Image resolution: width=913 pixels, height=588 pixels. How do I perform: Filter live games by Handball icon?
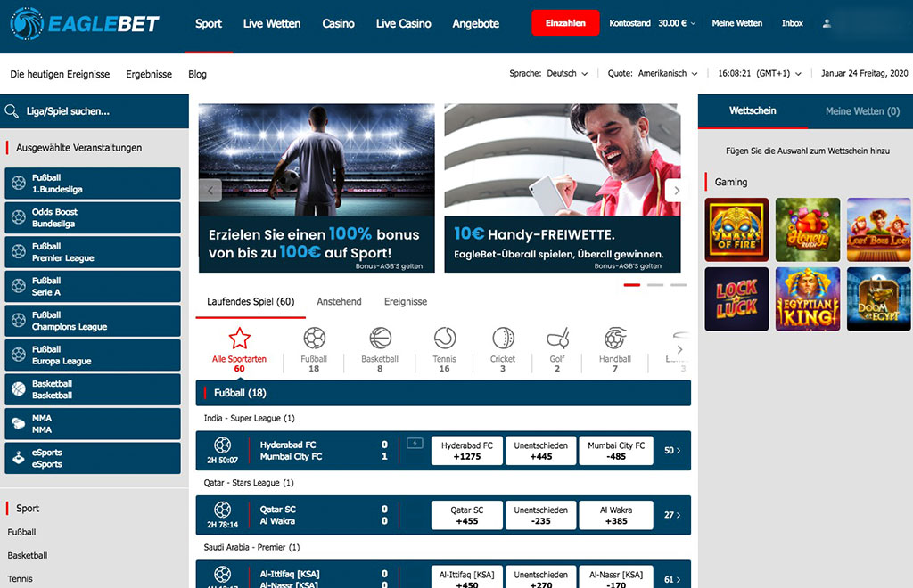coord(615,338)
